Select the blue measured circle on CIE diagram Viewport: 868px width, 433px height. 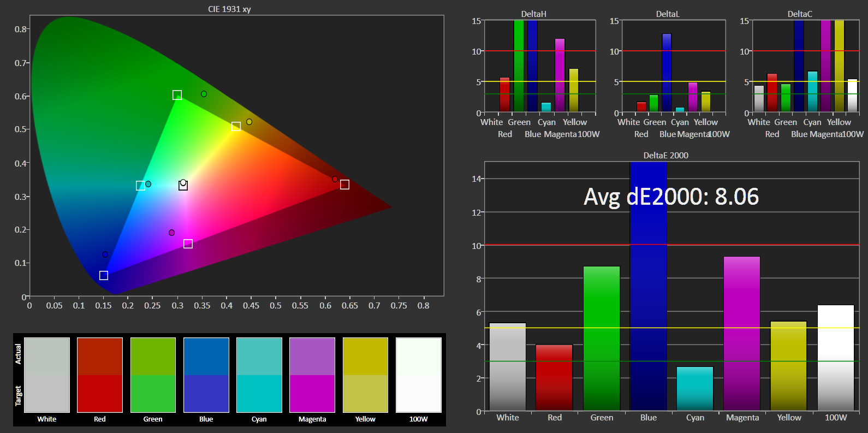(105, 254)
